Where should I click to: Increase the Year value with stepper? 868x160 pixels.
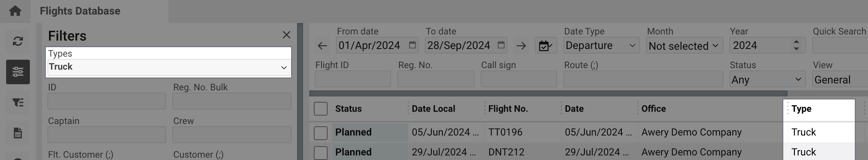(796, 42)
